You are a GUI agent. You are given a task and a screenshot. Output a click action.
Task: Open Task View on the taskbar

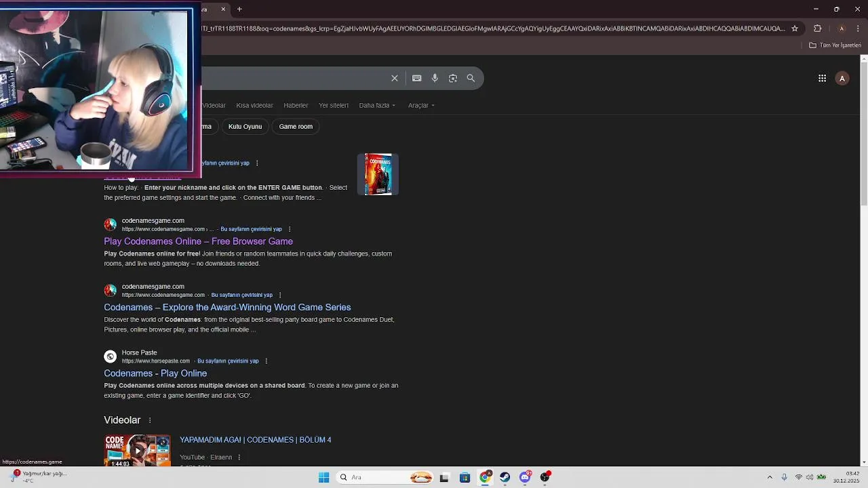(444, 477)
